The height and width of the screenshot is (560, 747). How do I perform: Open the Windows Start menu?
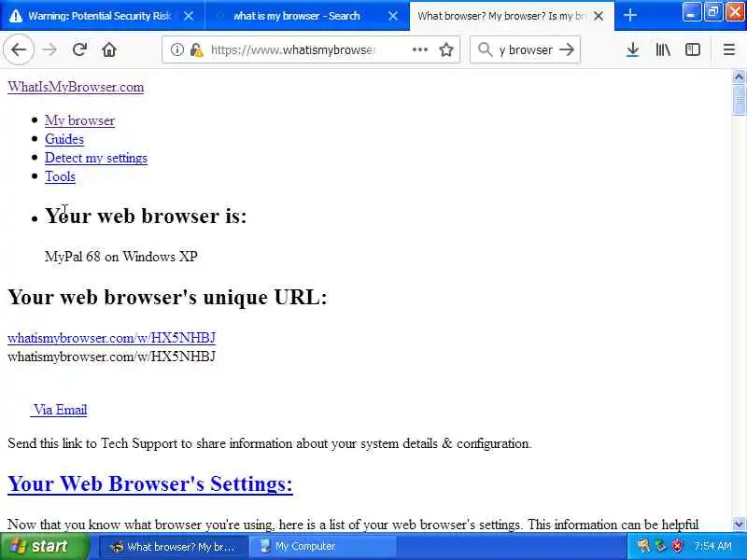coord(45,546)
